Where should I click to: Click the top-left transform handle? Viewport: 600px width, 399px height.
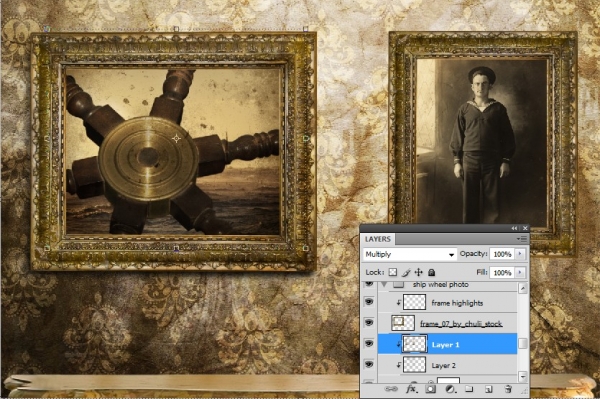pyautogui.click(x=47, y=29)
